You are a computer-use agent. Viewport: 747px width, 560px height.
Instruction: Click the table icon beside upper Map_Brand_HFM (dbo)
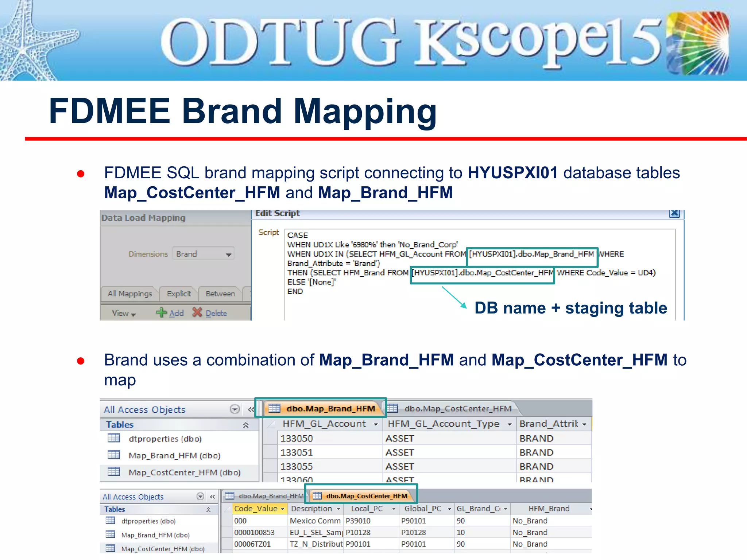point(114,455)
